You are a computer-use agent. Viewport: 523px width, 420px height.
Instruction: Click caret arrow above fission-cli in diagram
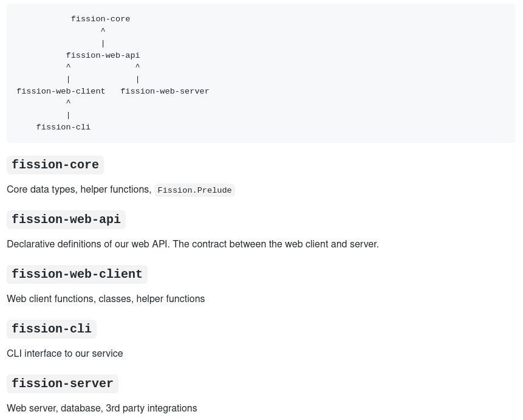pyautogui.click(x=69, y=102)
